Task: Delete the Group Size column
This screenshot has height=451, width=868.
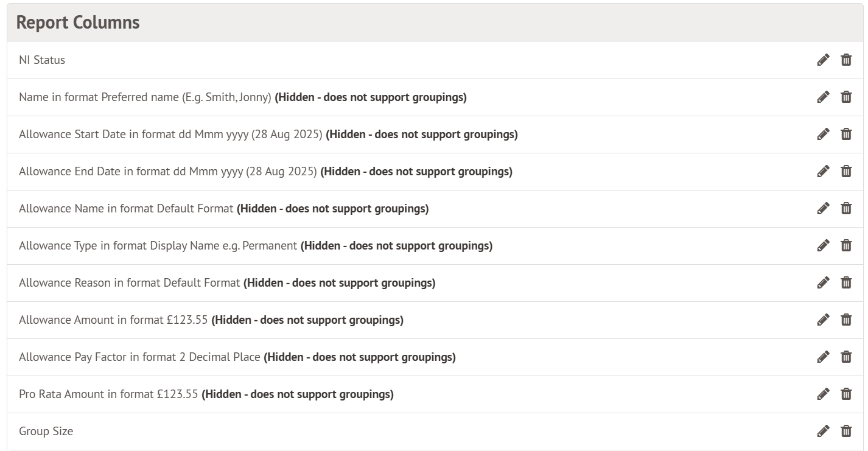Action: pos(846,431)
